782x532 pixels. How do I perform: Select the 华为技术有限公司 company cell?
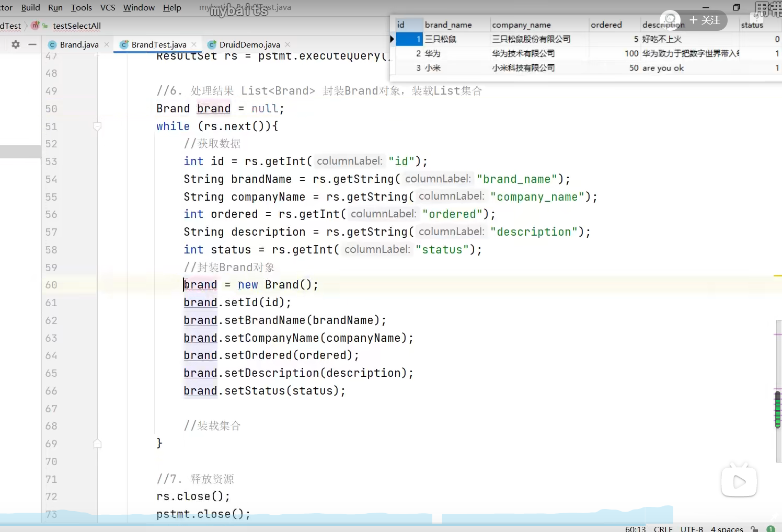pyautogui.click(x=539, y=53)
